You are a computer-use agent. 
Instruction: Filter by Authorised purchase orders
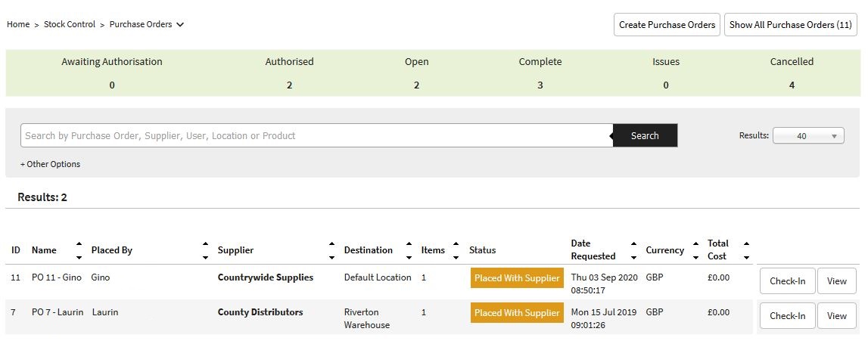pos(289,73)
